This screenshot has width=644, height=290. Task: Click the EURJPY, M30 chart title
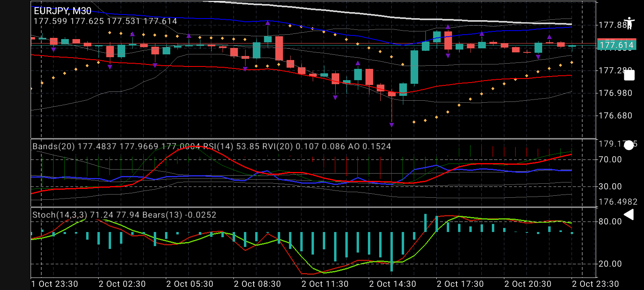point(62,11)
